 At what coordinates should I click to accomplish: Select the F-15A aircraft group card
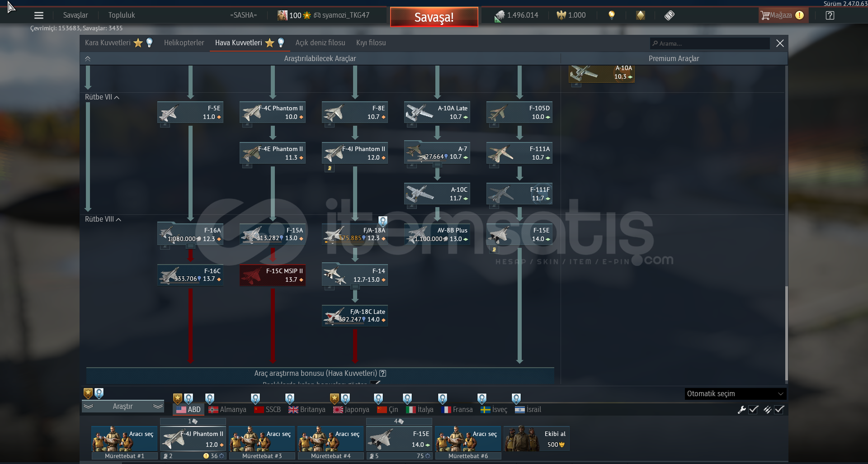click(273, 234)
